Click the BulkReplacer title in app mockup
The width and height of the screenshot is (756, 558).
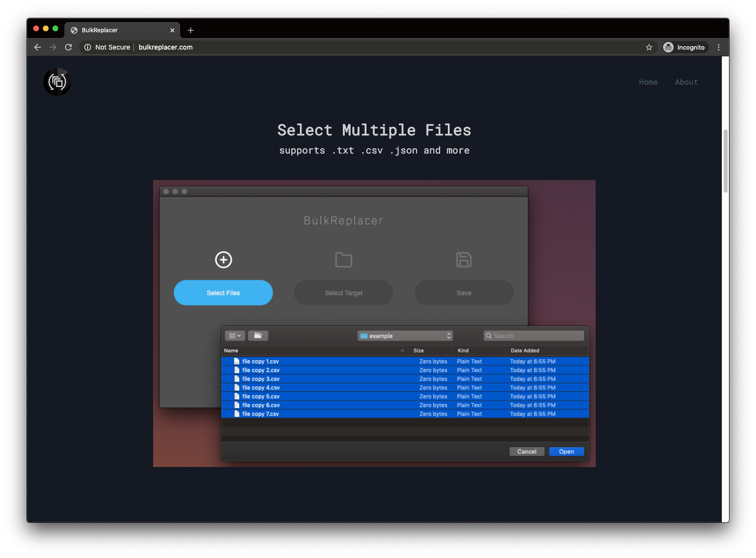pyautogui.click(x=343, y=221)
